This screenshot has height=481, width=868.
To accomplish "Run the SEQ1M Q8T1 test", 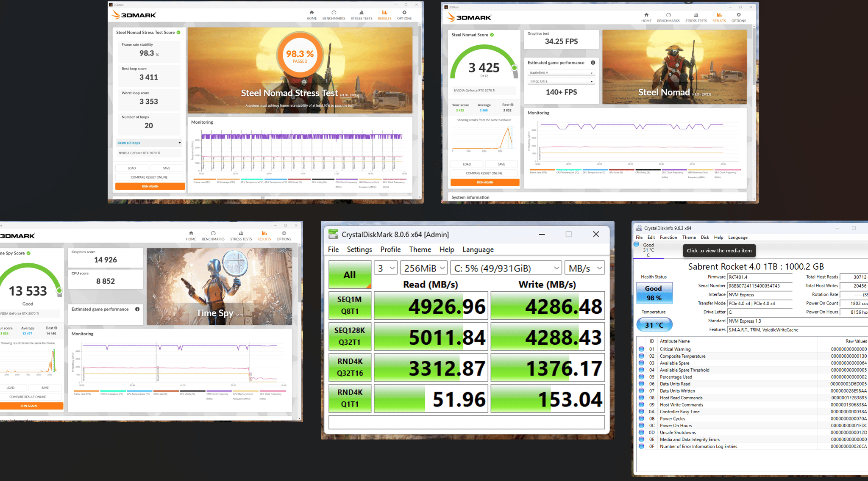I will click(x=350, y=305).
